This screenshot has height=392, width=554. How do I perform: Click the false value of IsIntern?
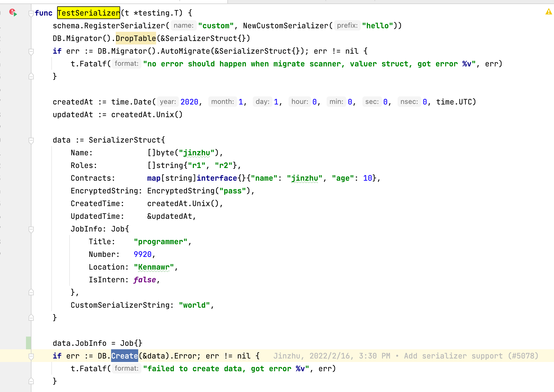tap(145, 280)
